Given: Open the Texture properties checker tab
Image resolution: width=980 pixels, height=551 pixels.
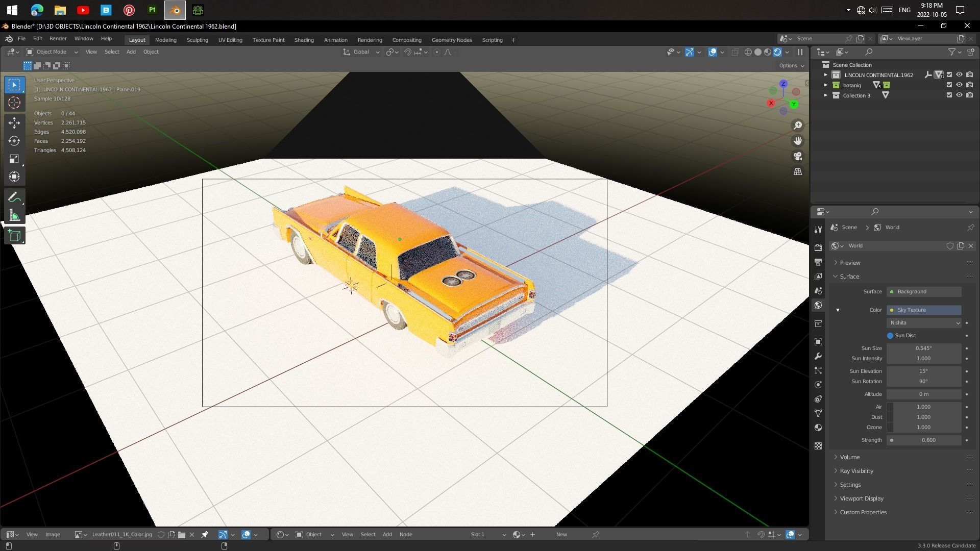Looking at the screenshot, I should click(x=818, y=446).
